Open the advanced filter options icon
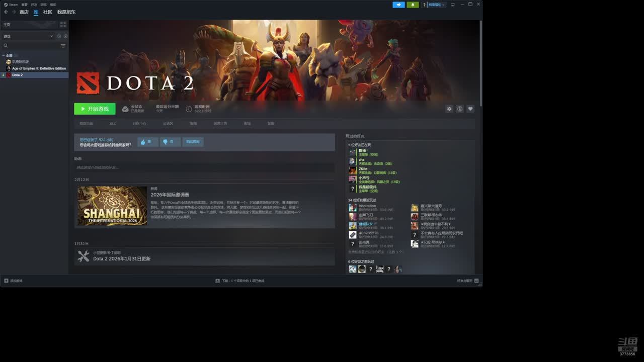The image size is (644, 362). (63, 46)
